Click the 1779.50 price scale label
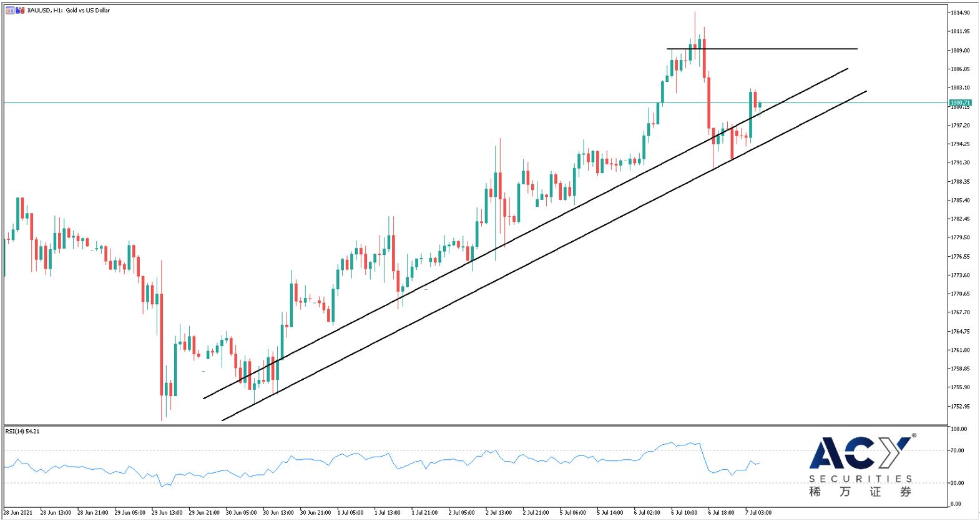 pos(959,237)
